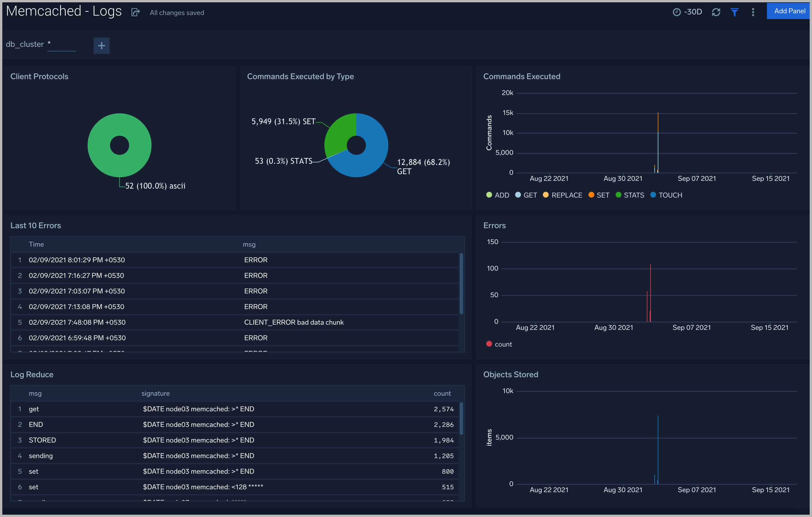
Task: Click the Add Panel button
Action: 789,10
